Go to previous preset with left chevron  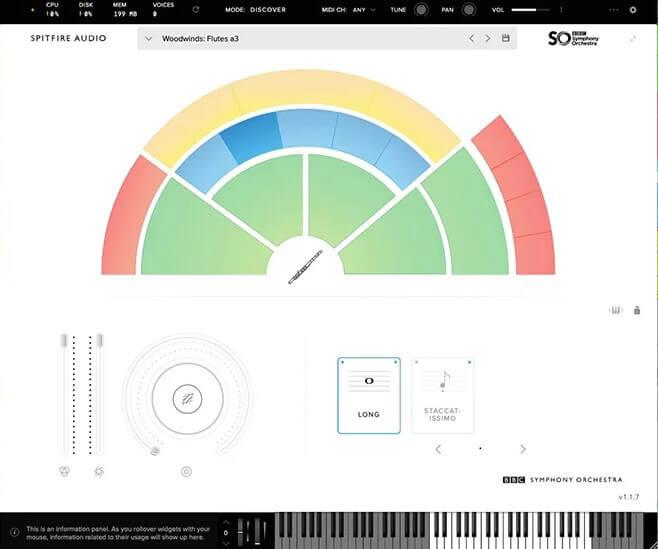(x=471, y=39)
